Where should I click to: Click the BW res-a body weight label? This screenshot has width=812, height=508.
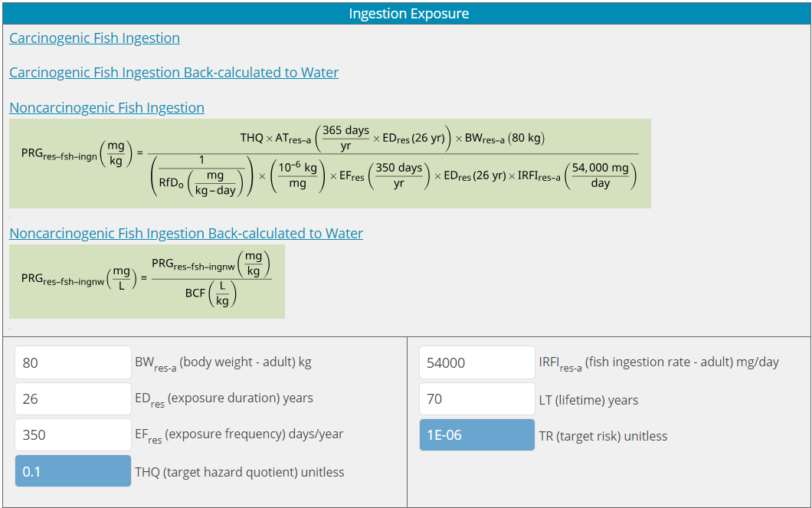223,362
